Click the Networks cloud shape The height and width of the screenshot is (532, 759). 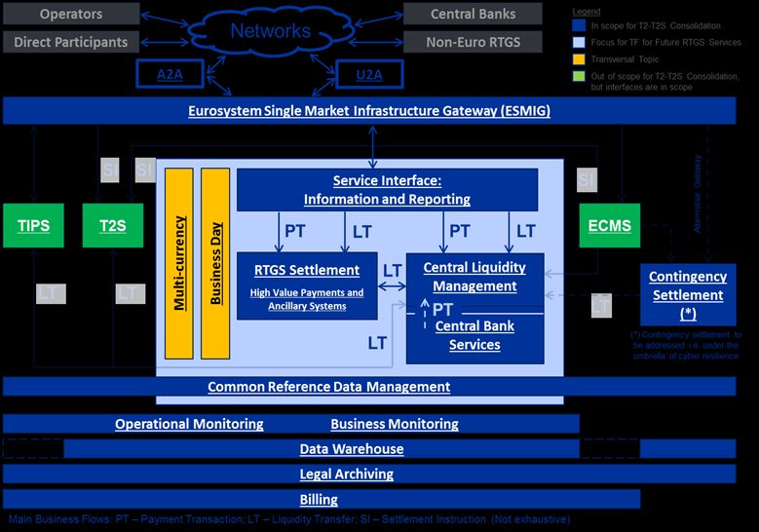pos(271,31)
